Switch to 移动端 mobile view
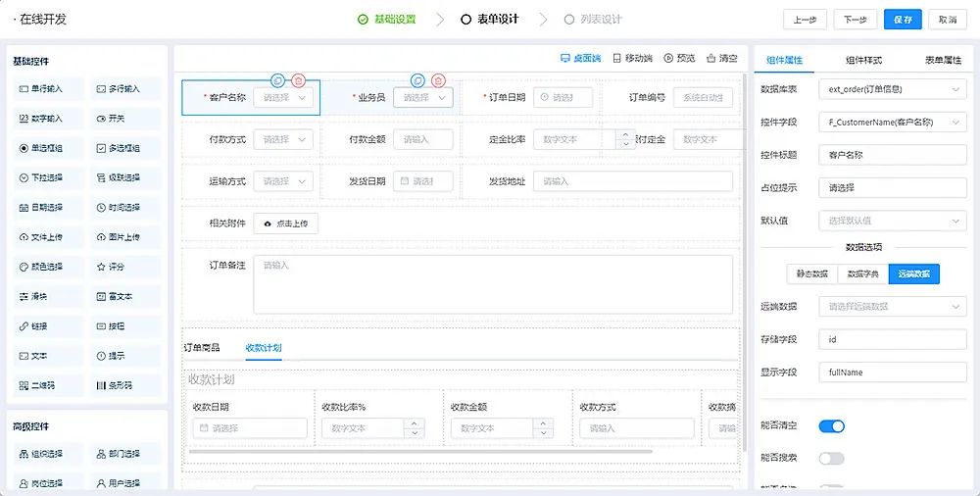The height and width of the screenshot is (496, 980). [632, 59]
